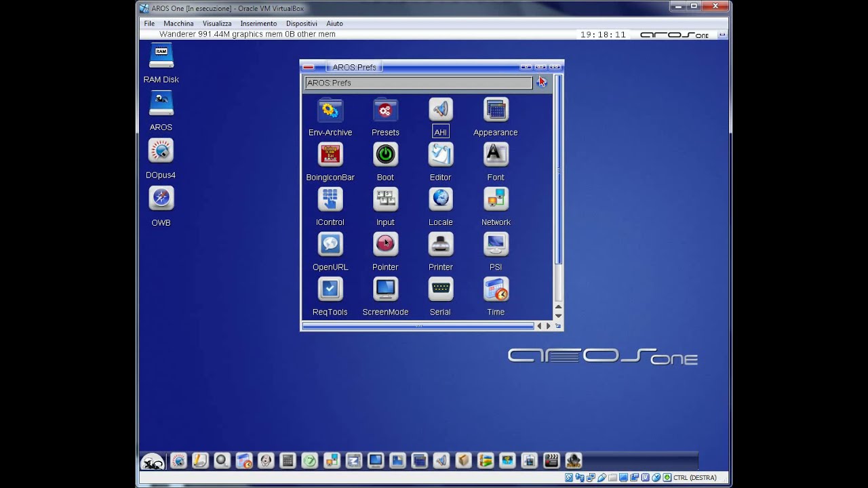Click the AROS:Prefs window title tab
Image resolution: width=868 pixels, height=488 pixels.
(x=354, y=67)
